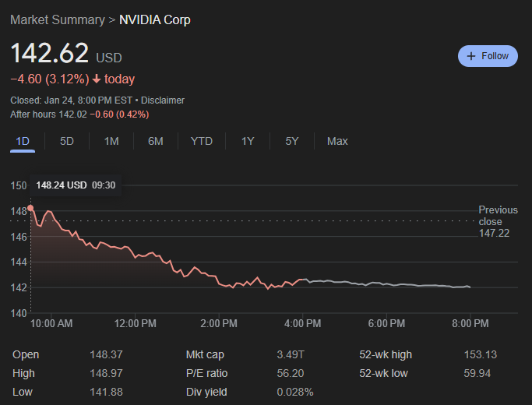Image resolution: width=532 pixels, height=405 pixels.
Task: Click the 142.62 price value
Action: pyautogui.click(x=50, y=53)
